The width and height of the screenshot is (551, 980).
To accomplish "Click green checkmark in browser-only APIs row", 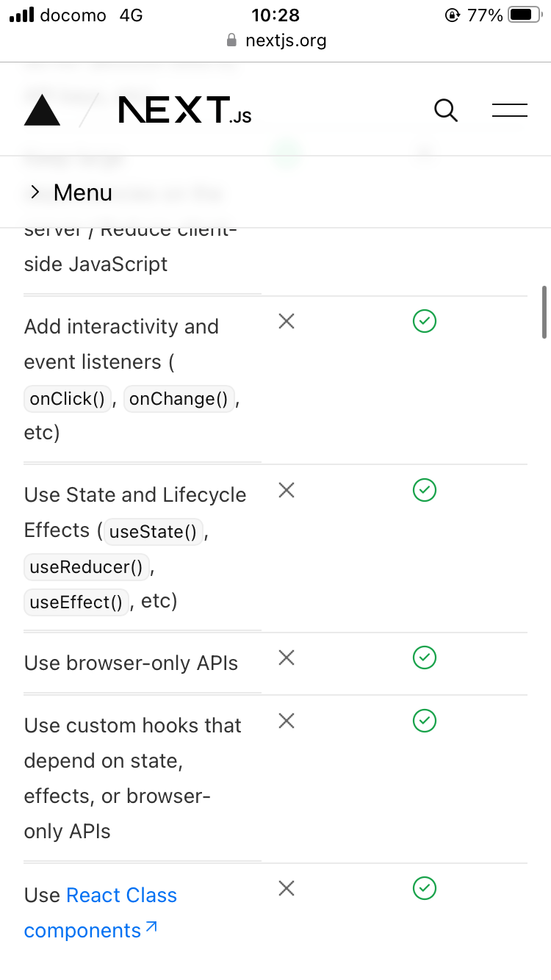I will click(x=425, y=657).
